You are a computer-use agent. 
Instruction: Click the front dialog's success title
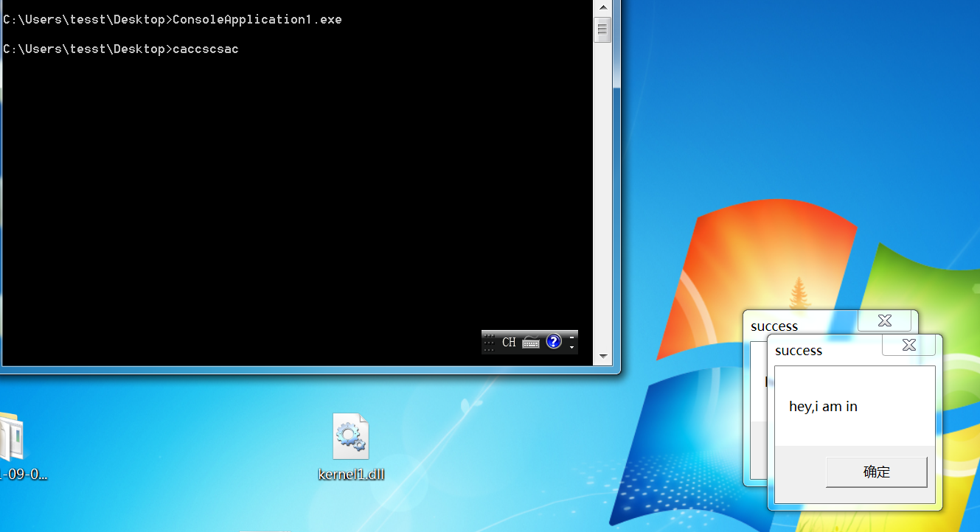pos(799,351)
